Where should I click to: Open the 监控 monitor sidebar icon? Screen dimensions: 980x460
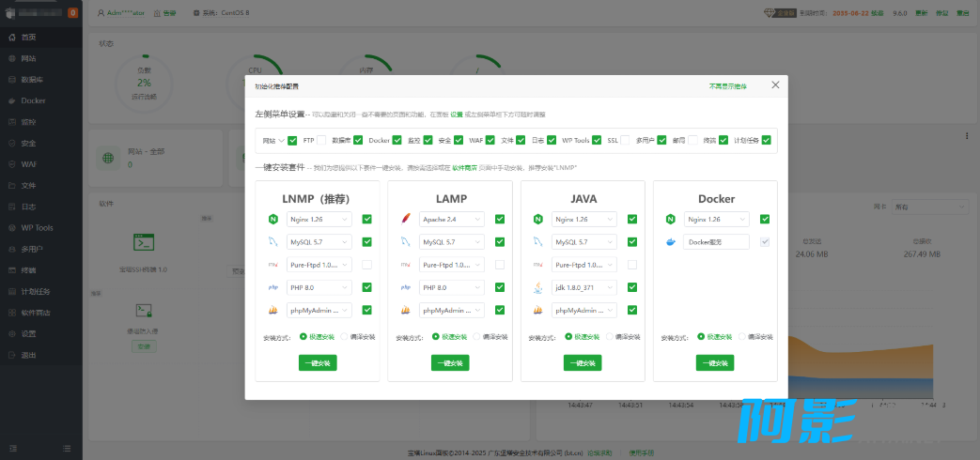(x=12, y=122)
